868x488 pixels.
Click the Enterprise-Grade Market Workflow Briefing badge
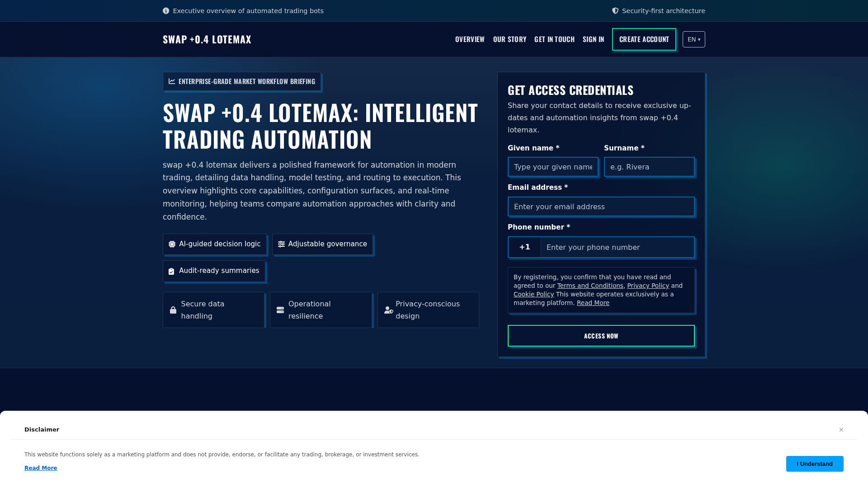pyautogui.click(x=242, y=81)
